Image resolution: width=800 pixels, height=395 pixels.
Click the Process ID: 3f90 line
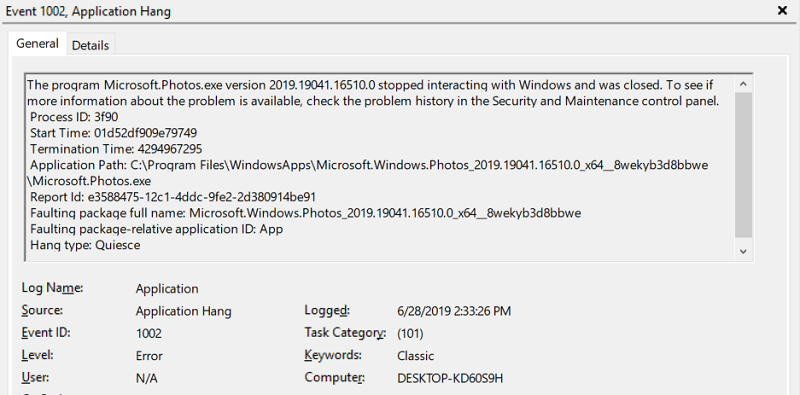(x=74, y=117)
